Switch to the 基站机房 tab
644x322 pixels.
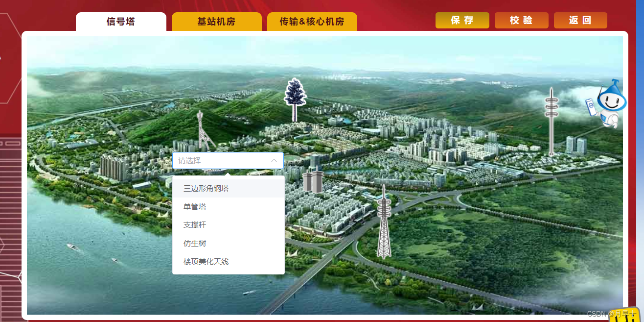tap(216, 21)
